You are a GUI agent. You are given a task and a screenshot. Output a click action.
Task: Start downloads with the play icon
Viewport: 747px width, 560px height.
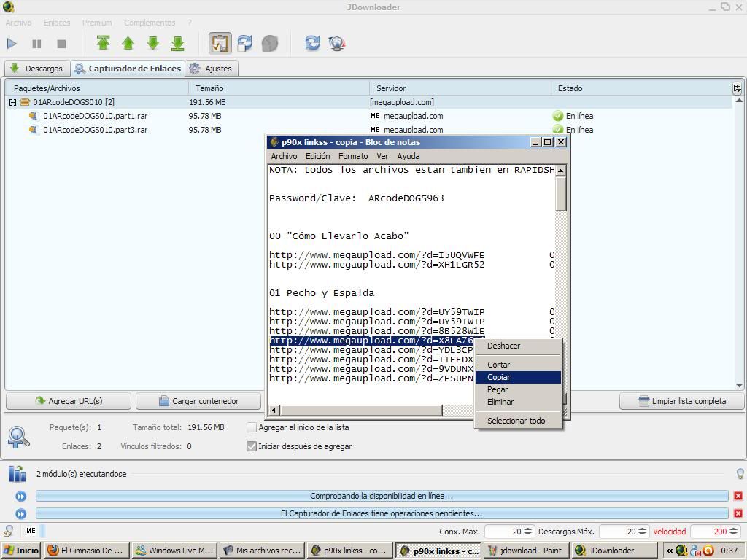tap(12, 44)
